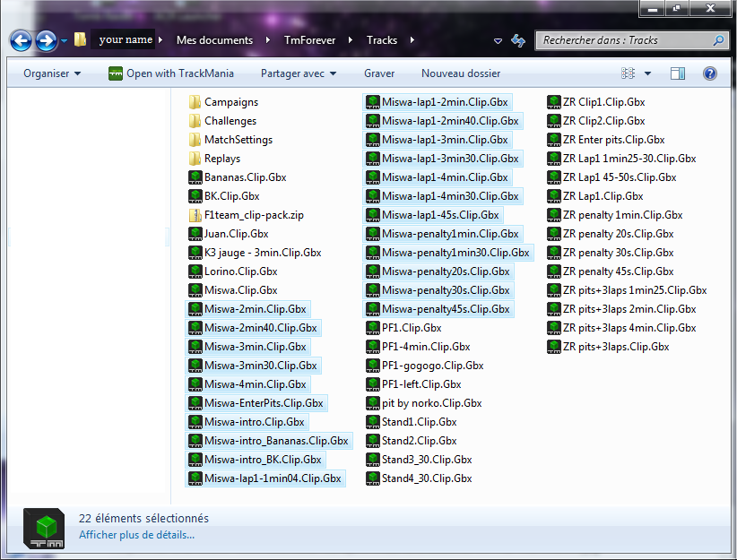Click the TrackMania thumbnail in details pane
737x560 pixels.
44,529
